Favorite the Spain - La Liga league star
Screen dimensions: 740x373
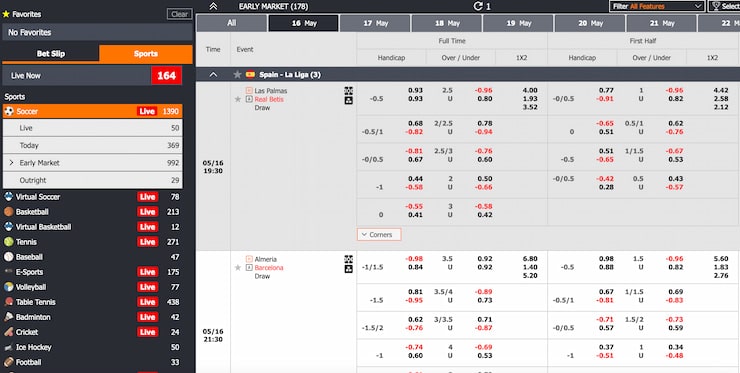[237, 75]
